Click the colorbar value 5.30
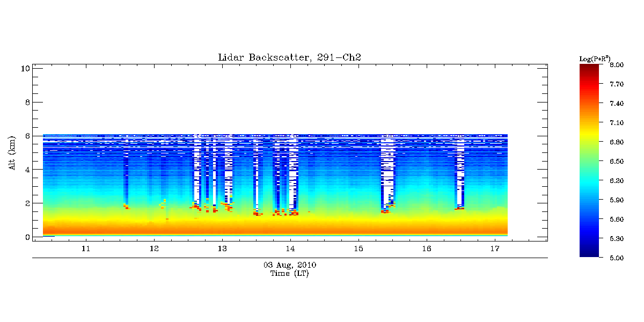 616,239
